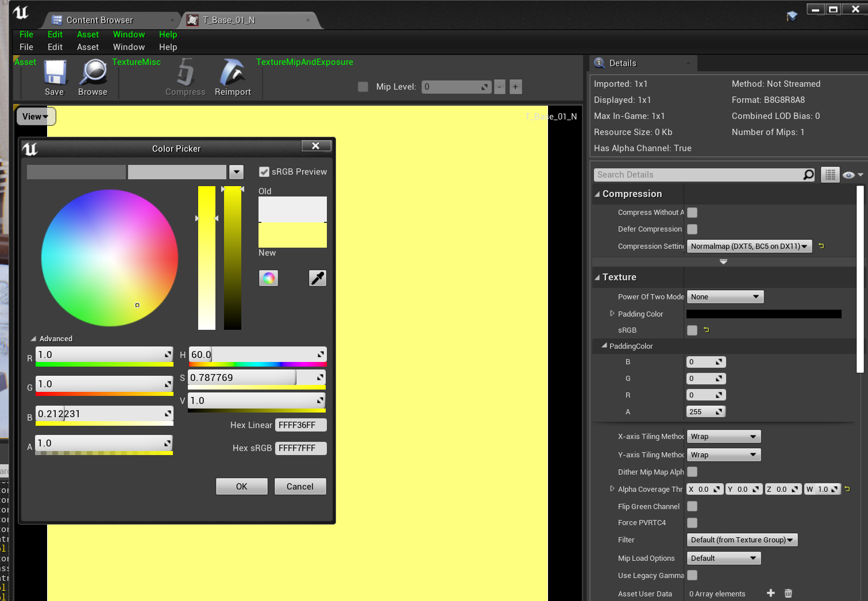Click the Unreal logo in Color Picker title
Image resolution: width=868 pixels, height=601 pixels.
pos(30,149)
